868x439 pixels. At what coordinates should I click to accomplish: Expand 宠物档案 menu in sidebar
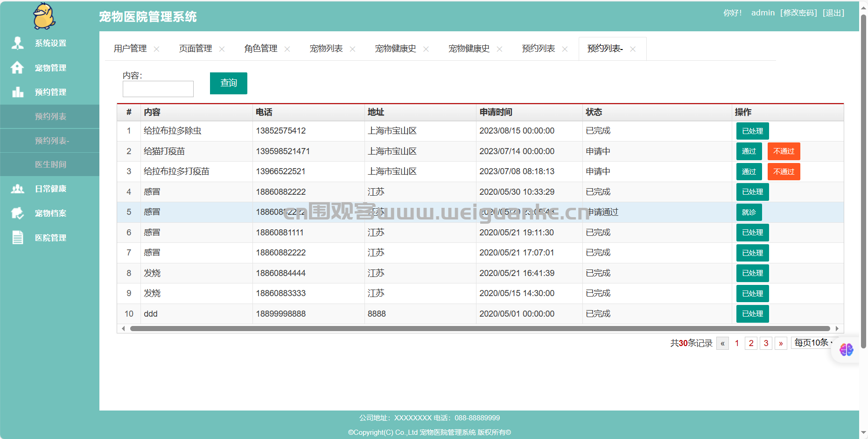point(50,213)
